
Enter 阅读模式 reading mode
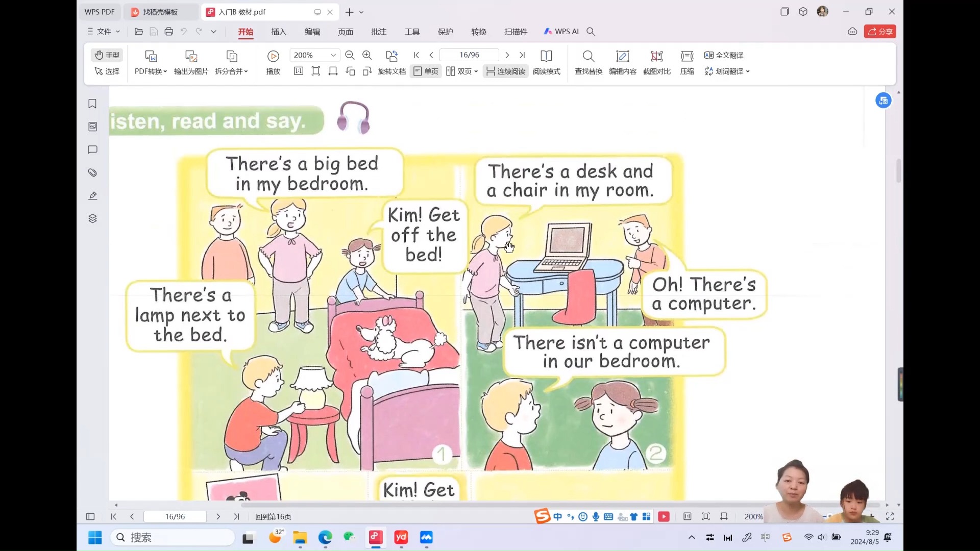(x=546, y=63)
